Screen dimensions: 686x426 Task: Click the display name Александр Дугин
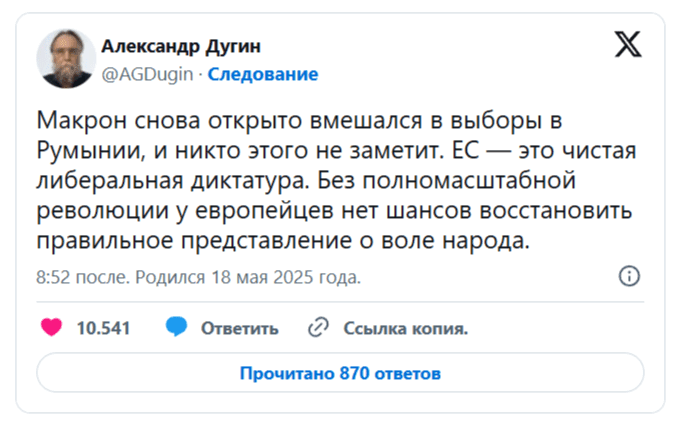tap(185, 47)
